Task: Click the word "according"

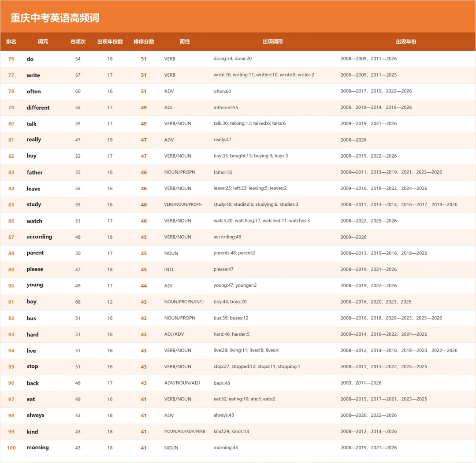Action: click(40, 237)
